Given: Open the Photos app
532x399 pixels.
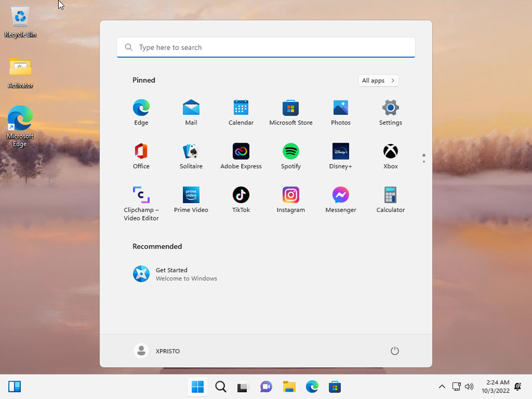Looking at the screenshot, I should tap(341, 112).
